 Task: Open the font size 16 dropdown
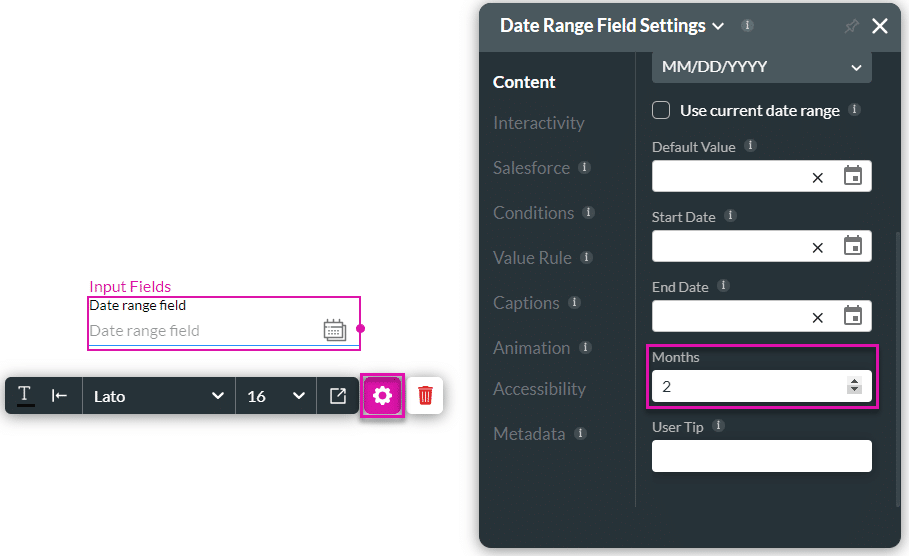[x=275, y=396]
